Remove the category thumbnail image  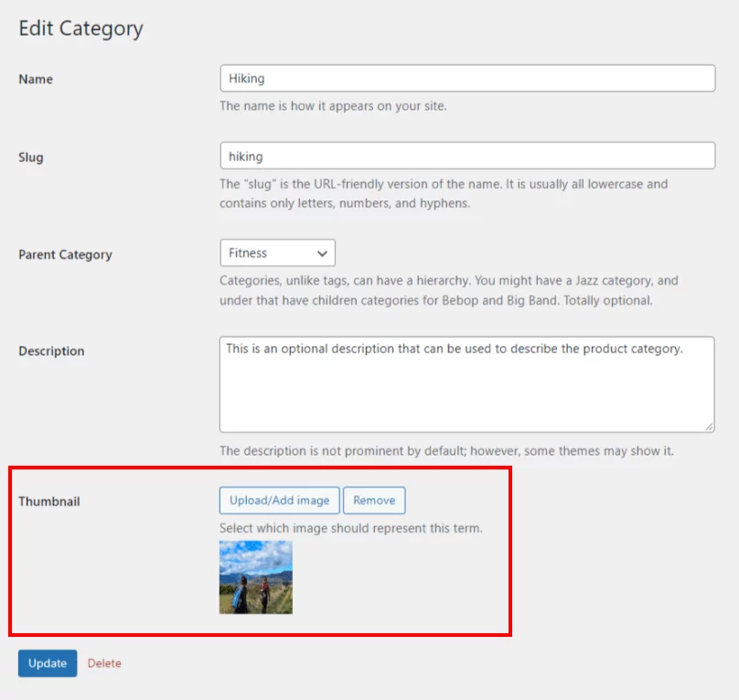(x=374, y=501)
